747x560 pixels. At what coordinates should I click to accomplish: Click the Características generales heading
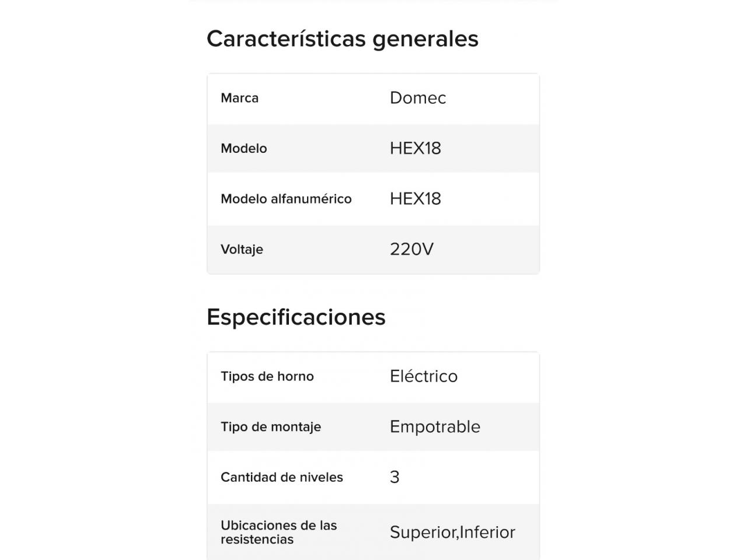coord(343,39)
